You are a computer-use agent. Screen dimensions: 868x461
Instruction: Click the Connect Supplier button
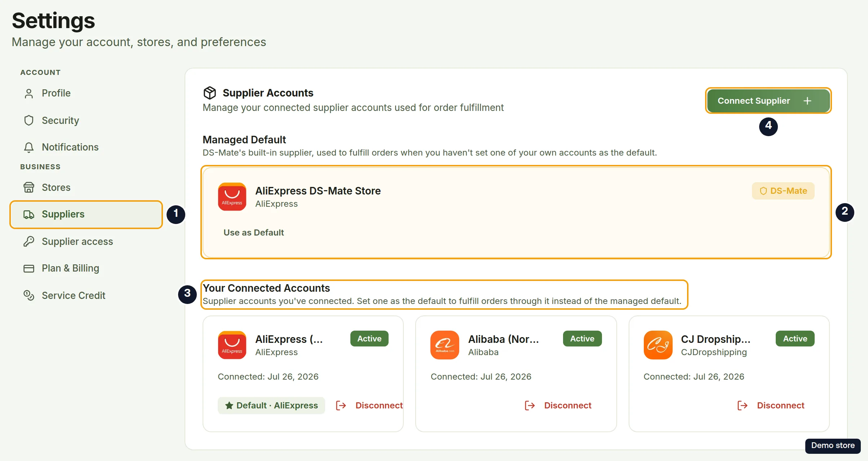click(768, 101)
